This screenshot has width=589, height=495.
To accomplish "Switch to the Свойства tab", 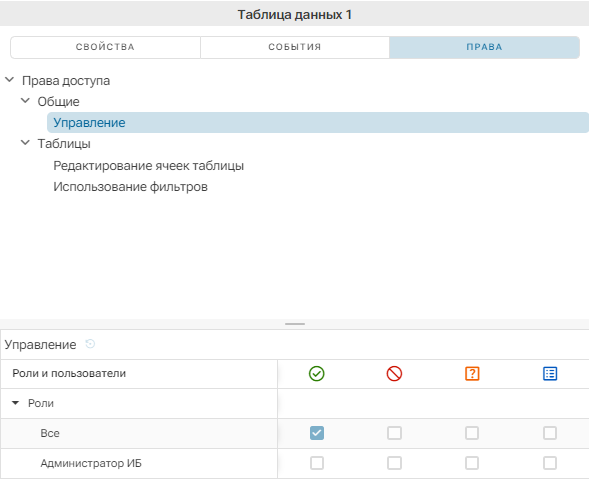I will point(105,47).
